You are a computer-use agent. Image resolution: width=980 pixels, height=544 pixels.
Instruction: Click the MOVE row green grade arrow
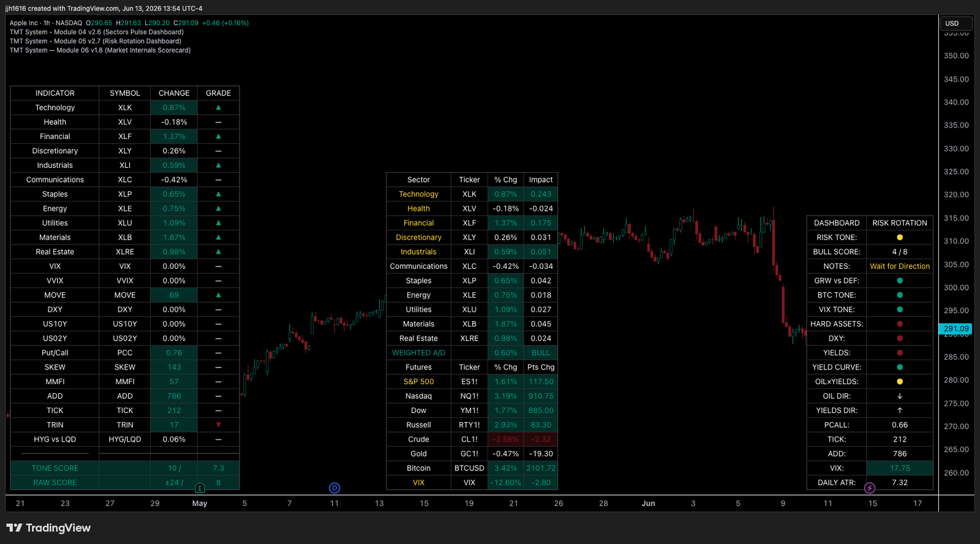(x=219, y=295)
